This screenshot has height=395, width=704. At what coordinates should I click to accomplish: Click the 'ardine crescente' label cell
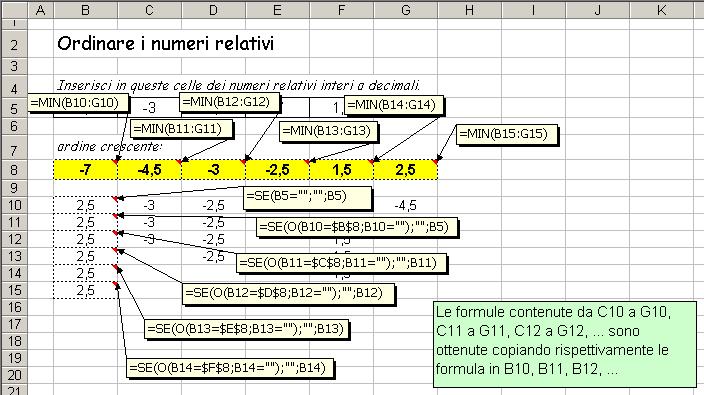(x=110, y=147)
